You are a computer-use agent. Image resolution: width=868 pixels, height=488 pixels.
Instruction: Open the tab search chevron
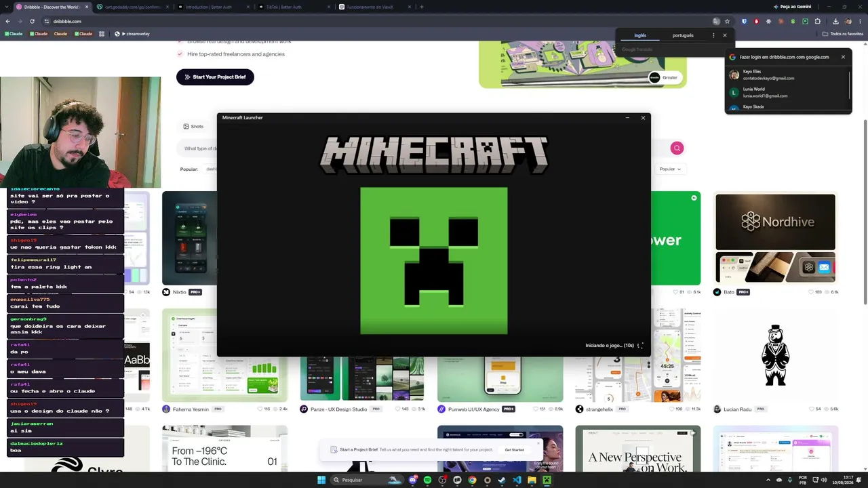point(5,7)
